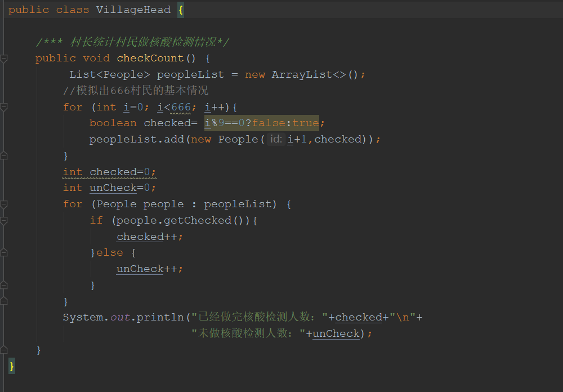Click the final highlighted closing brace of class
The width and height of the screenshot is (563, 392).
12,366
